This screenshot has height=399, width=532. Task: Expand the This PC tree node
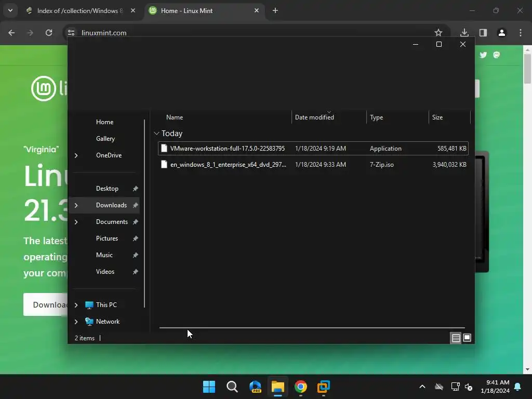coord(76,305)
